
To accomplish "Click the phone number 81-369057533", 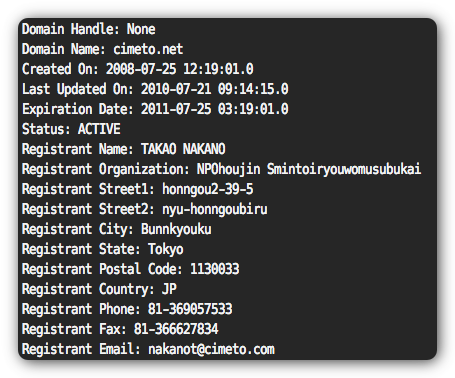I will [x=190, y=309].
